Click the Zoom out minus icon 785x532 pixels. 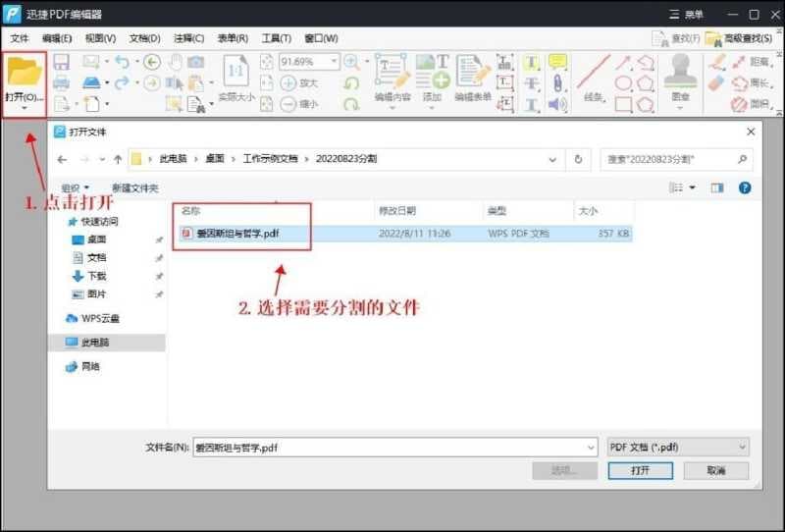[x=288, y=104]
